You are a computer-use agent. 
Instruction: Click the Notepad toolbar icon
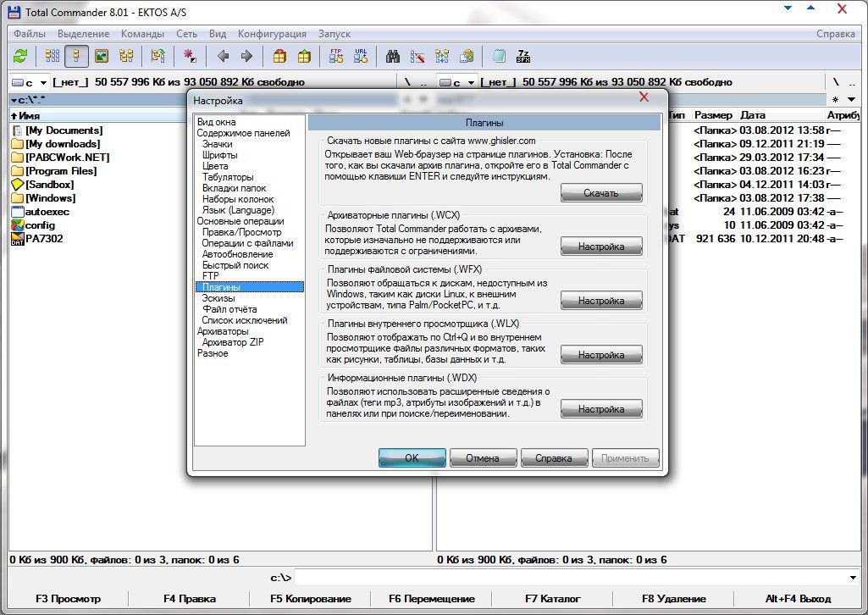coord(500,57)
